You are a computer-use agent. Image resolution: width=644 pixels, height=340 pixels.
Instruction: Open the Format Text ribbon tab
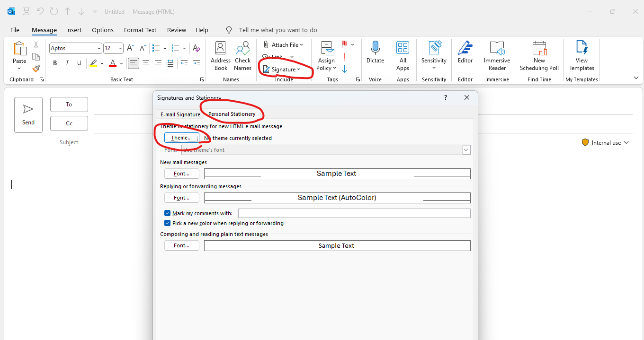pos(140,30)
